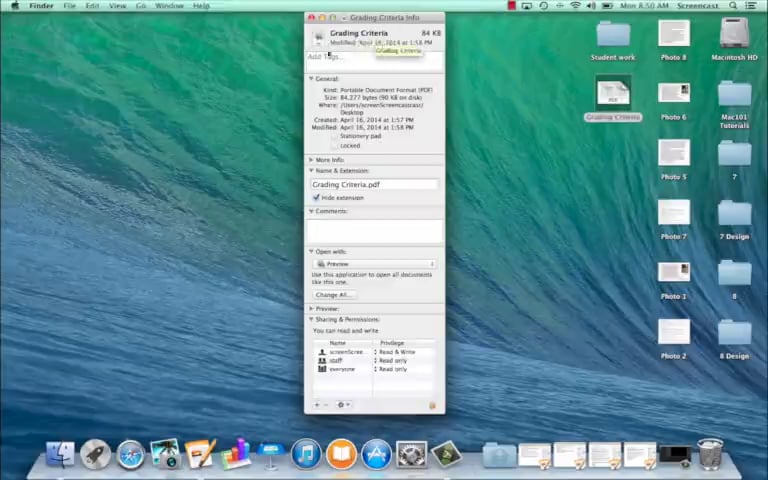Launch iTunes music note icon in Dock
768x480 pixels.
click(306, 454)
